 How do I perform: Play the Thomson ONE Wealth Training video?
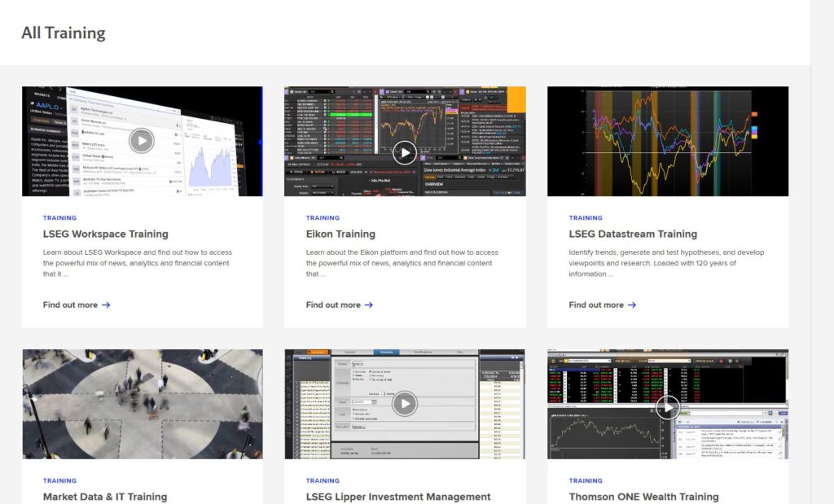668,407
